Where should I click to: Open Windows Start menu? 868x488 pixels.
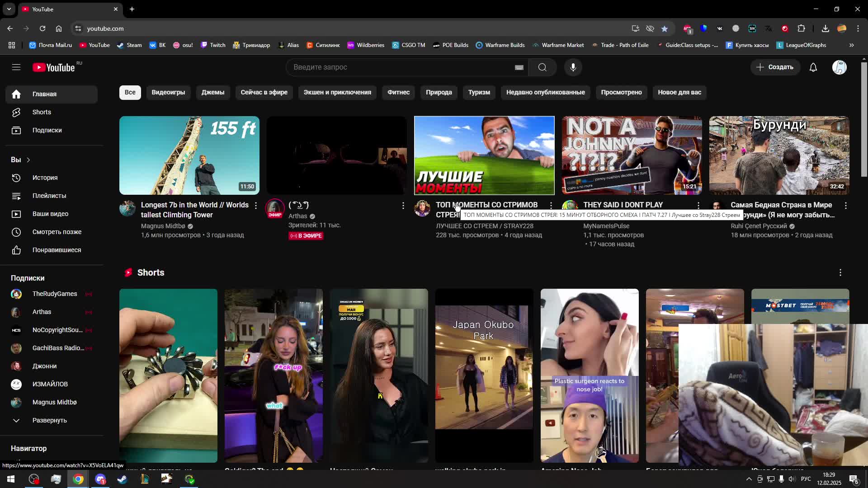click(11, 479)
